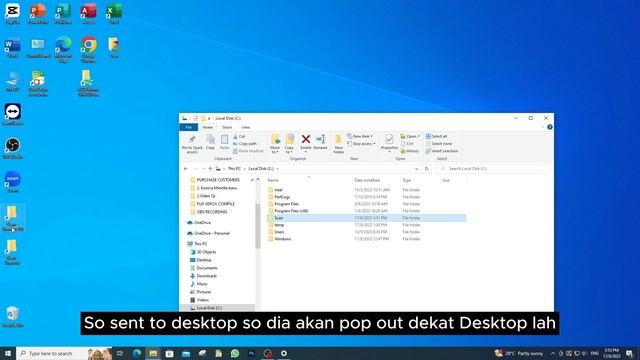Screen dimensions: 640x360
Task: Open the TeamViewer desktop shortcut
Action: pos(13,114)
